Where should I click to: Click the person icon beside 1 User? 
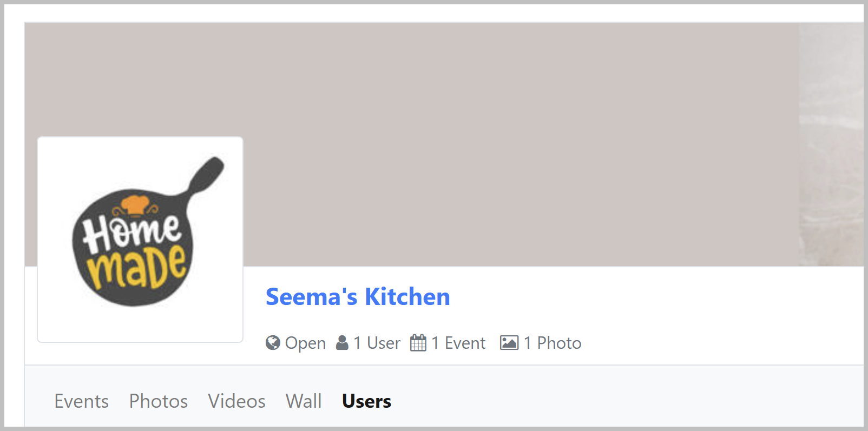tap(342, 343)
